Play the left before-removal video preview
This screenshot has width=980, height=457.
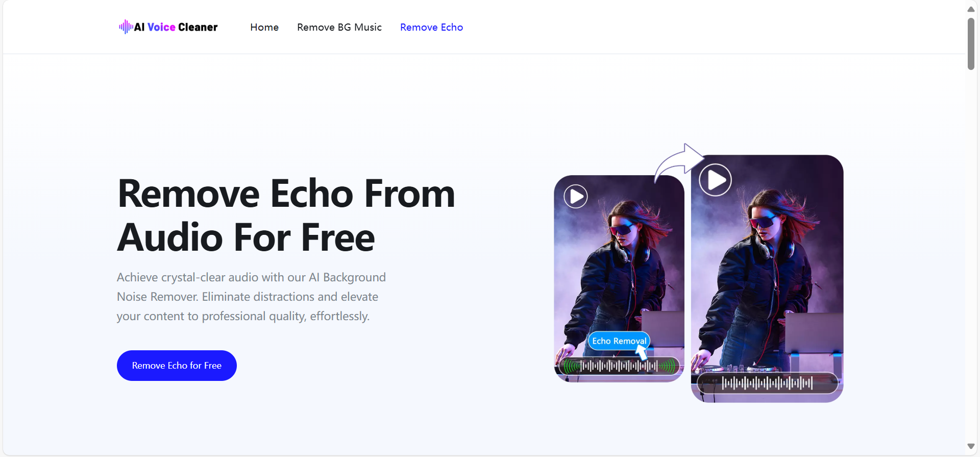[x=575, y=197]
